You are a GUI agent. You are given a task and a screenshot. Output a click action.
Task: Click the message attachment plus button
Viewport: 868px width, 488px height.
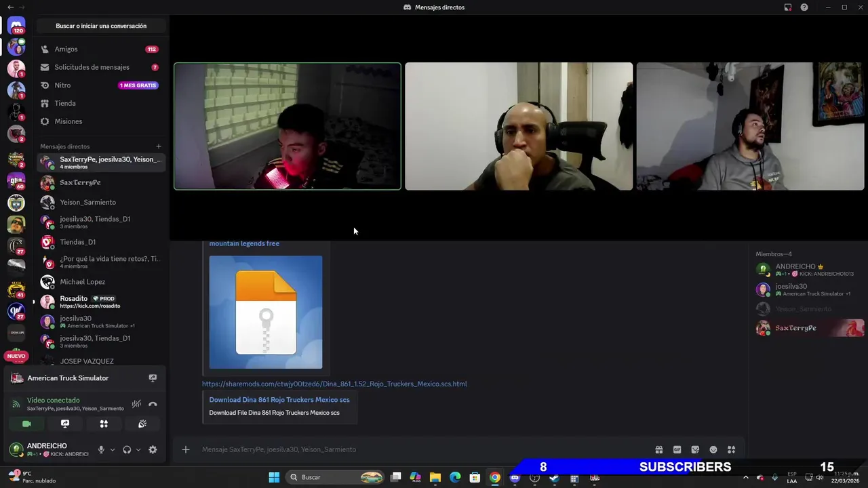[x=185, y=449]
